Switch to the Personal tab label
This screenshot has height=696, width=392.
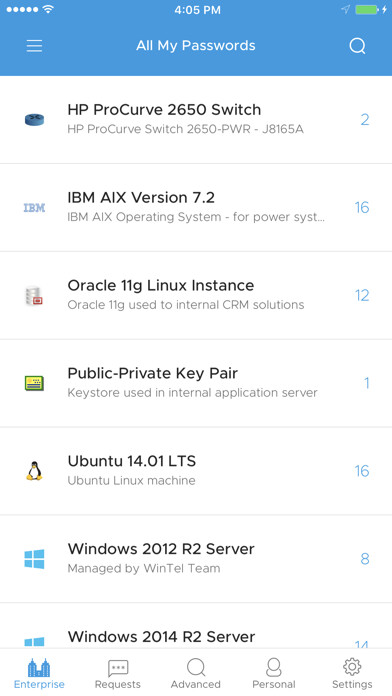274,684
